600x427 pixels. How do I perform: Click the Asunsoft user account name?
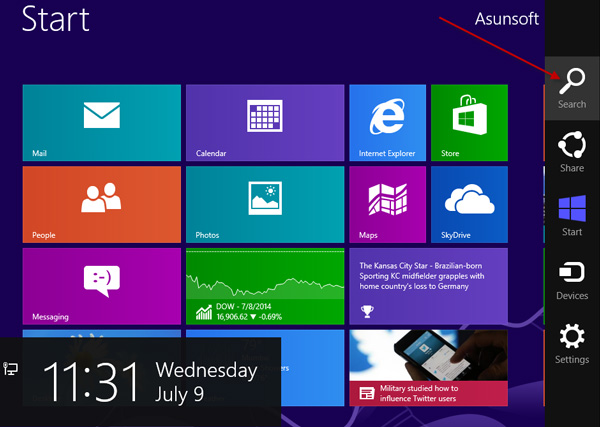pyautogui.click(x=507, y=19)
